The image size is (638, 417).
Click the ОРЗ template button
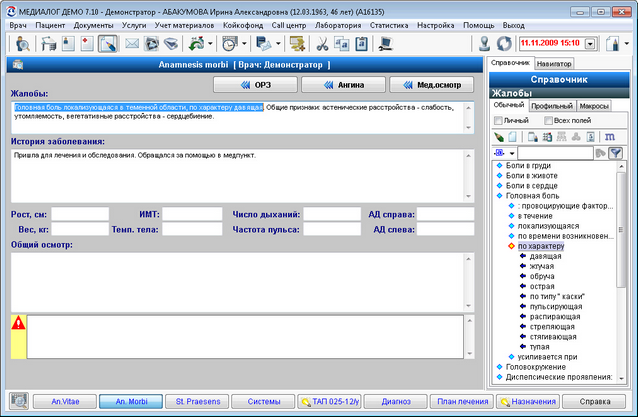[255, 85]
